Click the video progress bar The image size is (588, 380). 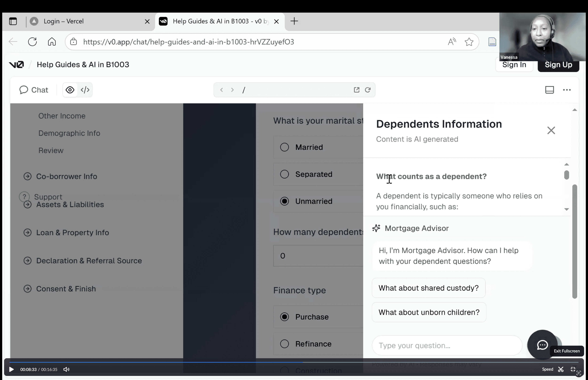point(294,362)
